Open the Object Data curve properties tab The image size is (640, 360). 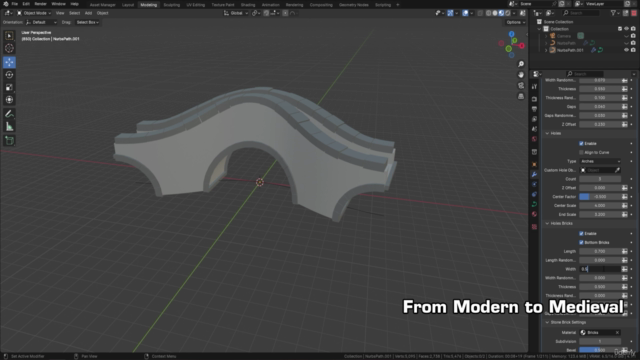coord(534,204)
